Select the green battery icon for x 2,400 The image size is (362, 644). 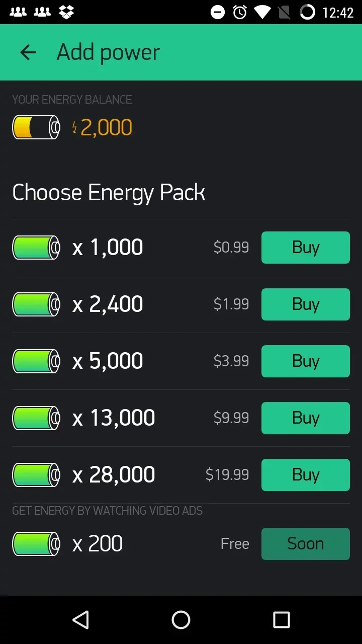[x=36, y=304]
